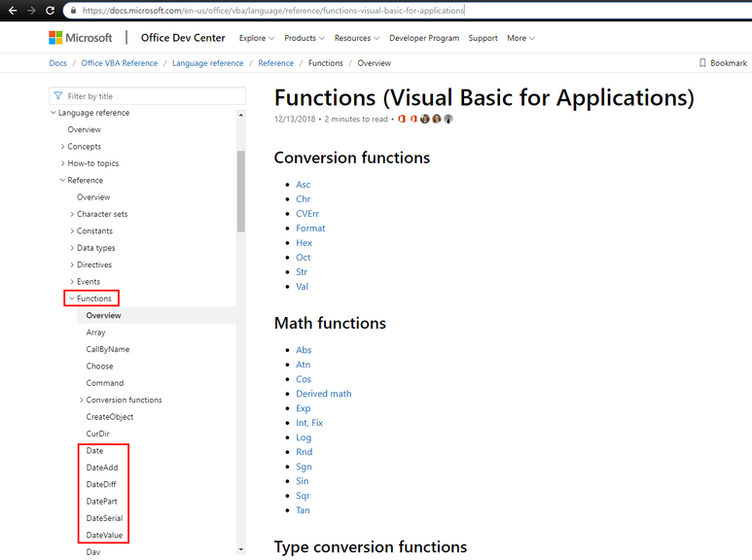Expand the Constants tree node
This screenshot has height=560, width=752.
72,230
